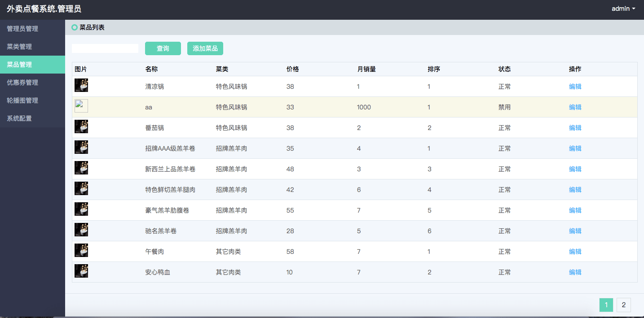Select page 1 in pagination

point(606,305)
